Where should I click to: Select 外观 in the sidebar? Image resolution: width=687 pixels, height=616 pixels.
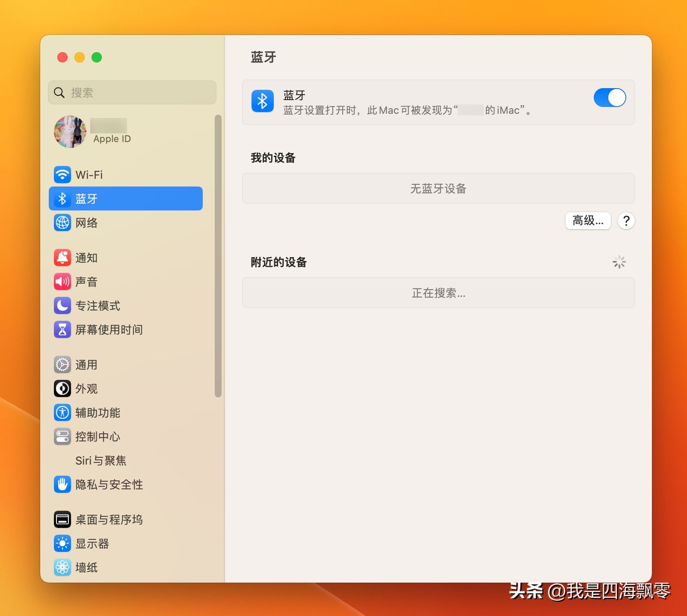click(x=86, y=388)
